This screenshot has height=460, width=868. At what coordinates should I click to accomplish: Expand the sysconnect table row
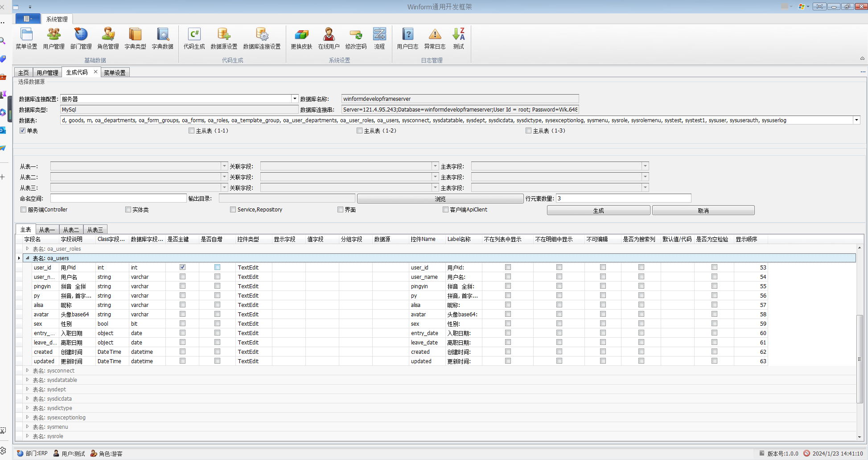tap(27, 370)
